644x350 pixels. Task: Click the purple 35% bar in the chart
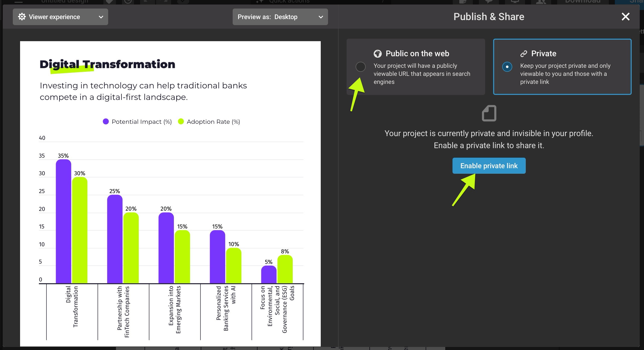(63, 221)
